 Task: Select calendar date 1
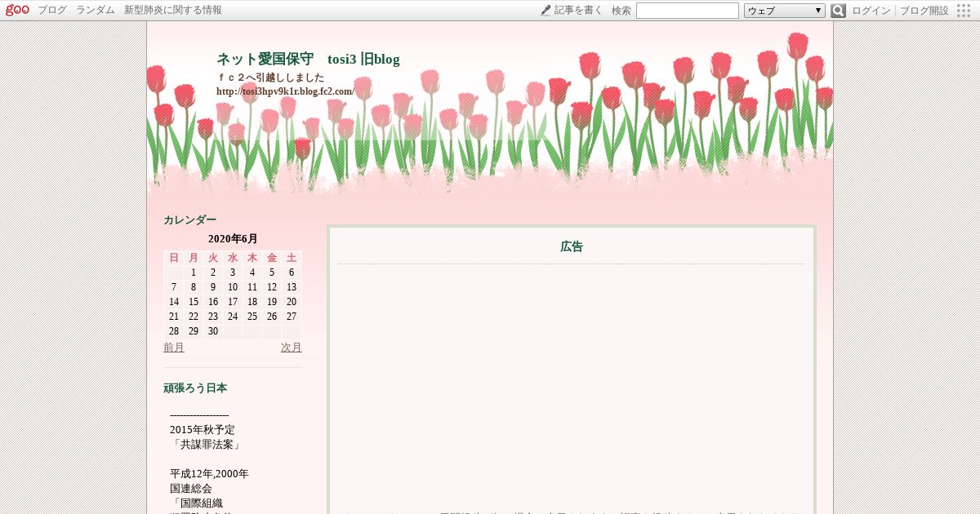coord(194,273)
